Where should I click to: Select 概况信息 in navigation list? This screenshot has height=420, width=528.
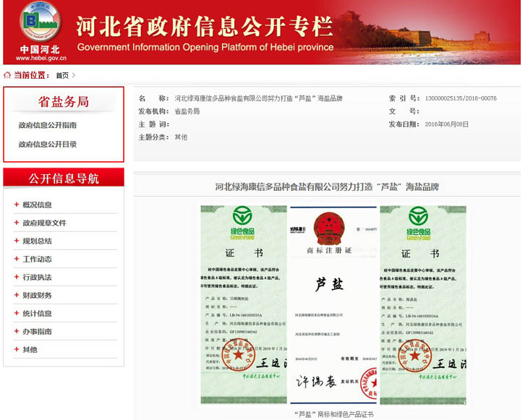tap(37, 205)
